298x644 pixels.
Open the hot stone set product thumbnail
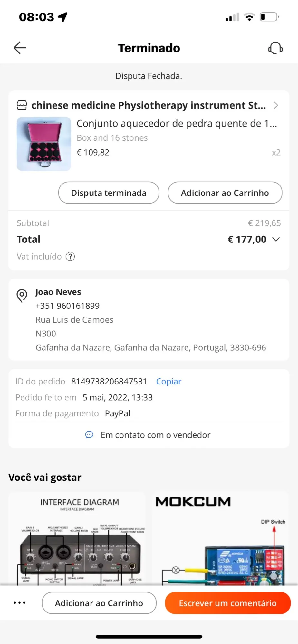[44, 144]
